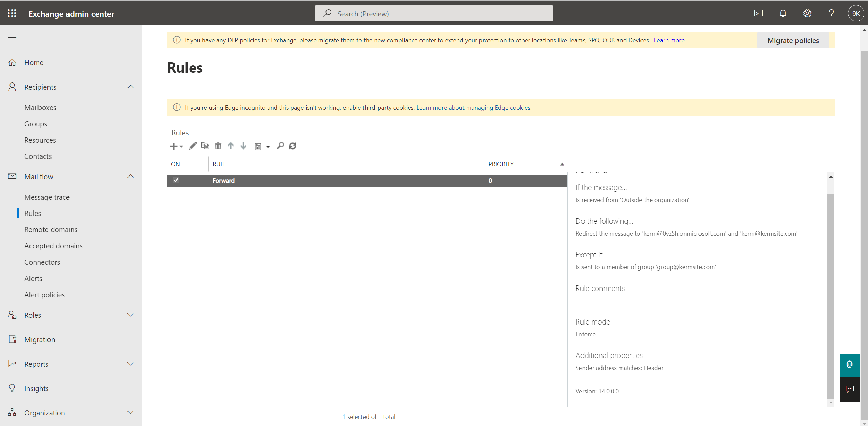
Task: Uncheck the Forward rule checkbox
Action: click(x=176, y=180)
